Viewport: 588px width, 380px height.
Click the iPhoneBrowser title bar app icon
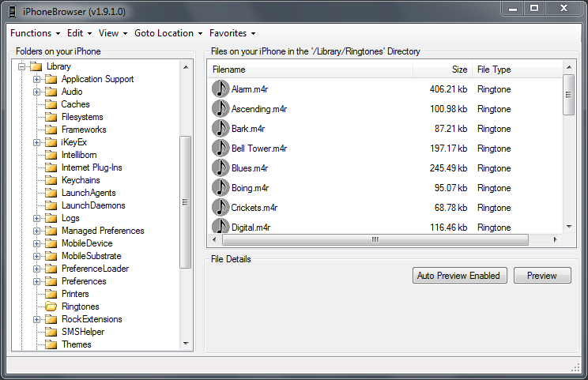(13, 12)
